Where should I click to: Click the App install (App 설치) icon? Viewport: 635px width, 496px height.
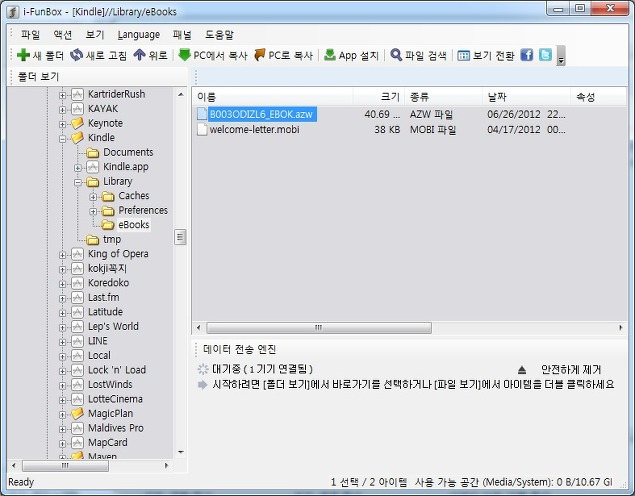330,55
